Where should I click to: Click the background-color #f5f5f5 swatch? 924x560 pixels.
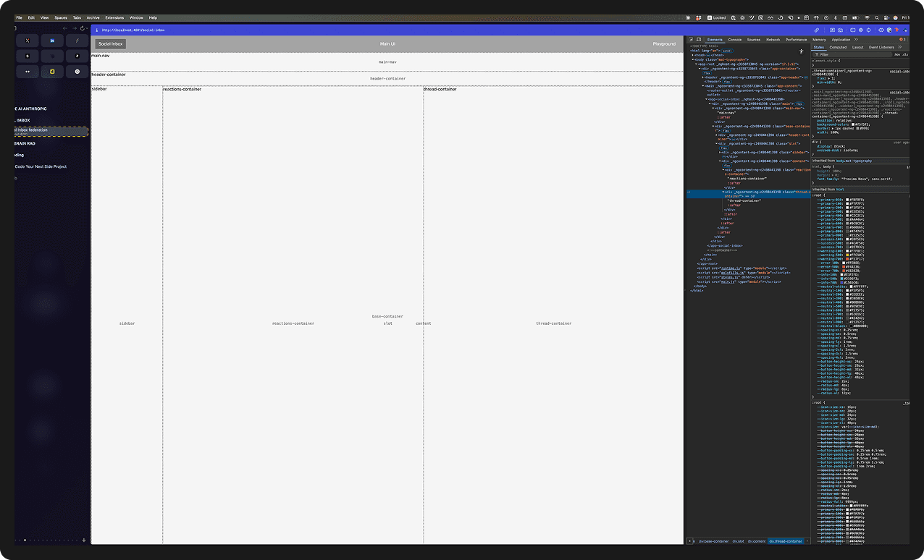click(x=853, y=124)
